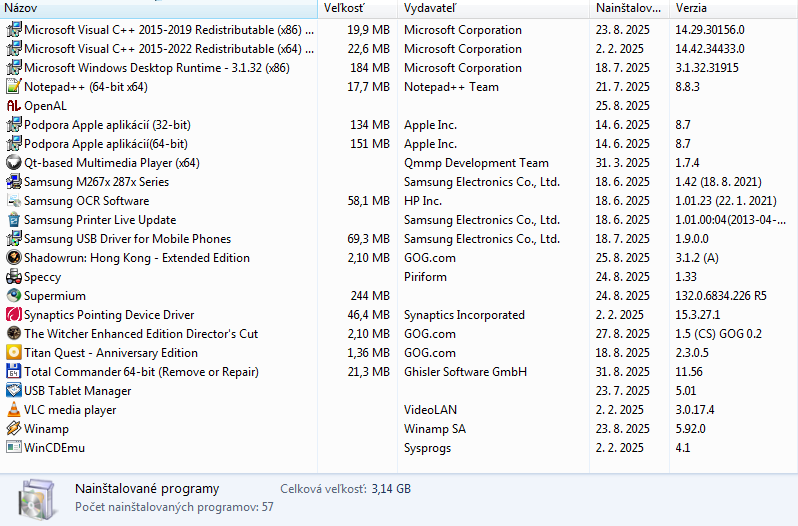Click the Titan Quest icon
Screen dimensions: 798x526
(x=14, y=353)
